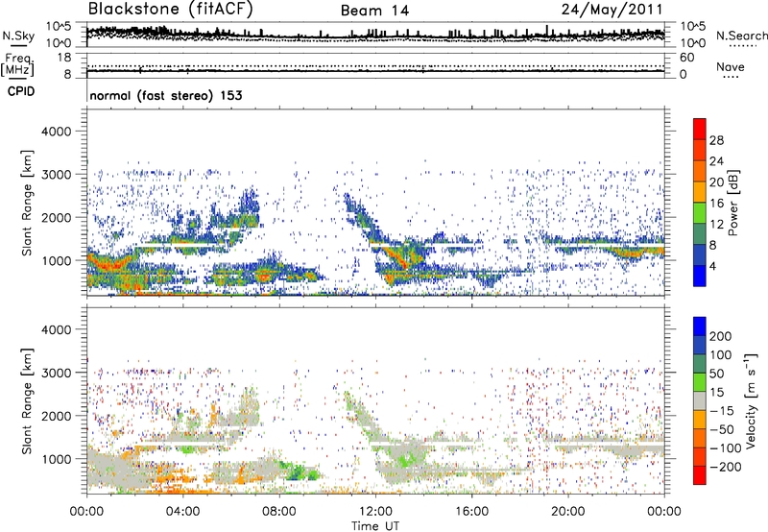Select the 'Freq. [MHz]' axis label

point(17,64)
